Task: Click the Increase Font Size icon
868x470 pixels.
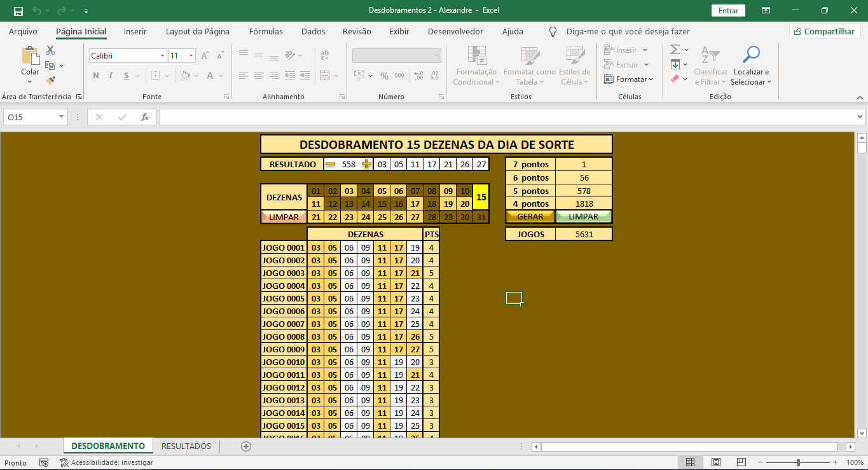Action: tap(205, 56)
